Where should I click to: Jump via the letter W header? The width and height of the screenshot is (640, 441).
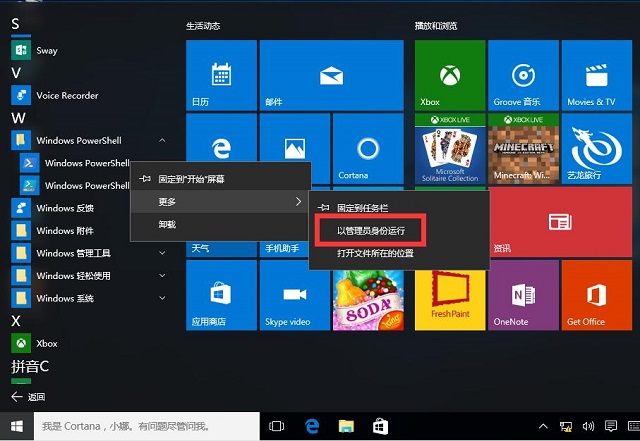(18, 118)
